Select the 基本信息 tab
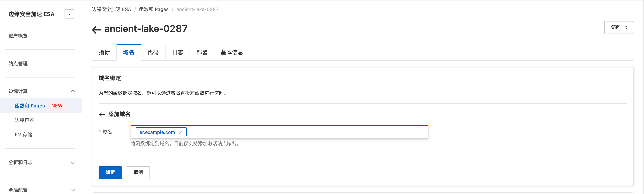This screenshot has height=194, width=644. (232, 52)
